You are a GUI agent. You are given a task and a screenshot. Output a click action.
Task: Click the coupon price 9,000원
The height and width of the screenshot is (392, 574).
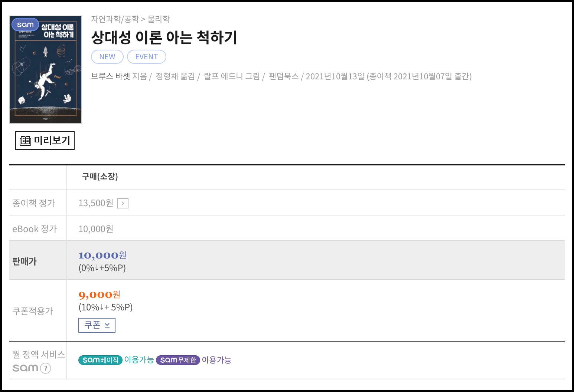[x=100, y=294]
